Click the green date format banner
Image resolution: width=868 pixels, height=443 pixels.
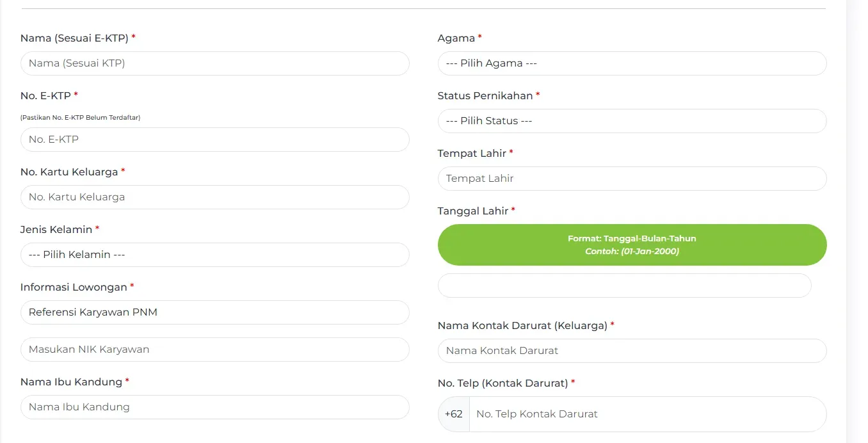(632, 245)
